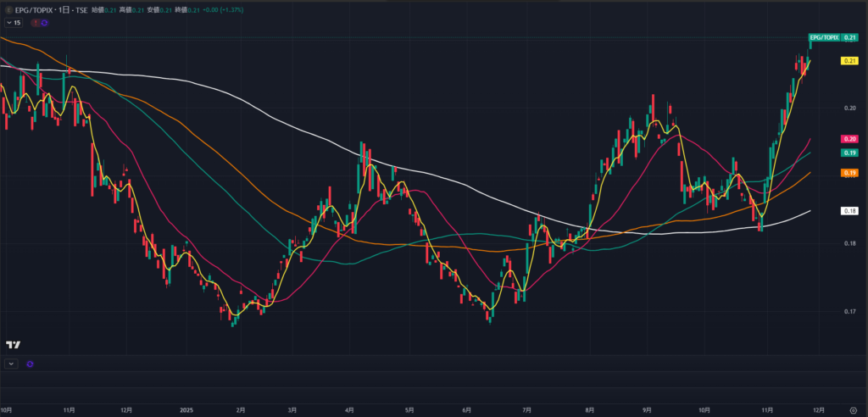
Task: Click the green EPG/TOPIX price label
Action: [x=822, y=38]
